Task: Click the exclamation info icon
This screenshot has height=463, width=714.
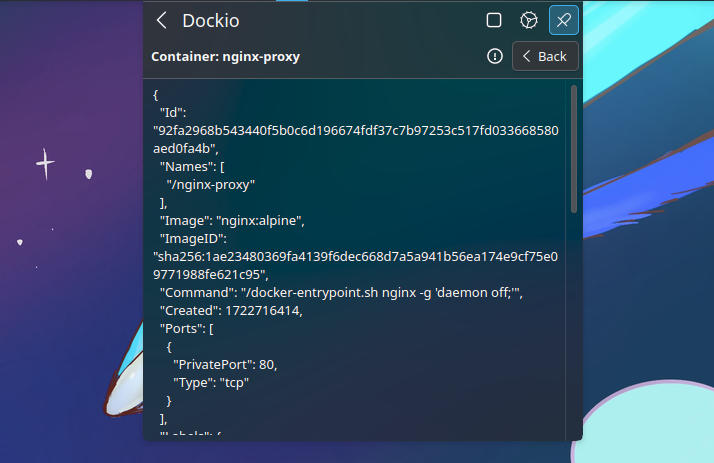Action: pyautogui.click(x=495, y=56)
